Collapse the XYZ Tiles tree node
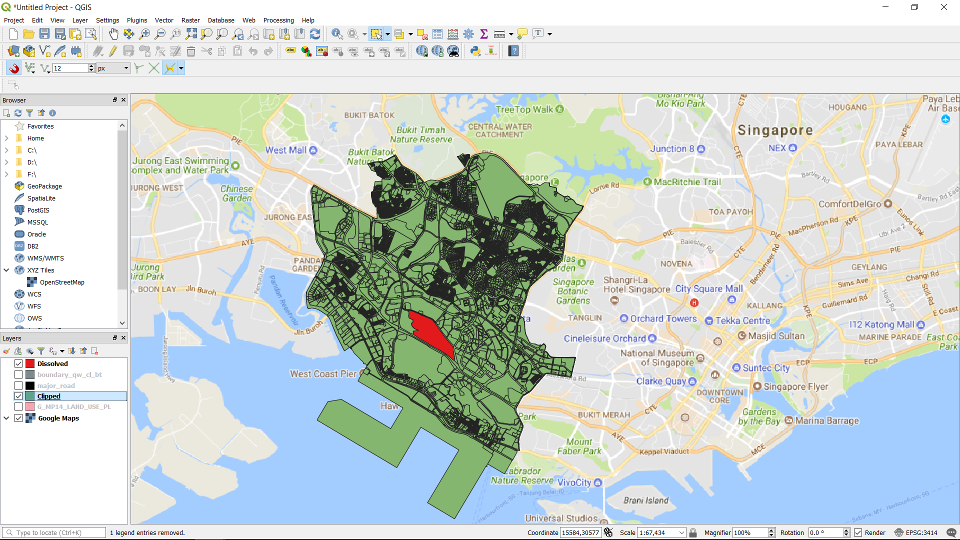This screenshot has height=540, width=960. click(7, 270)
